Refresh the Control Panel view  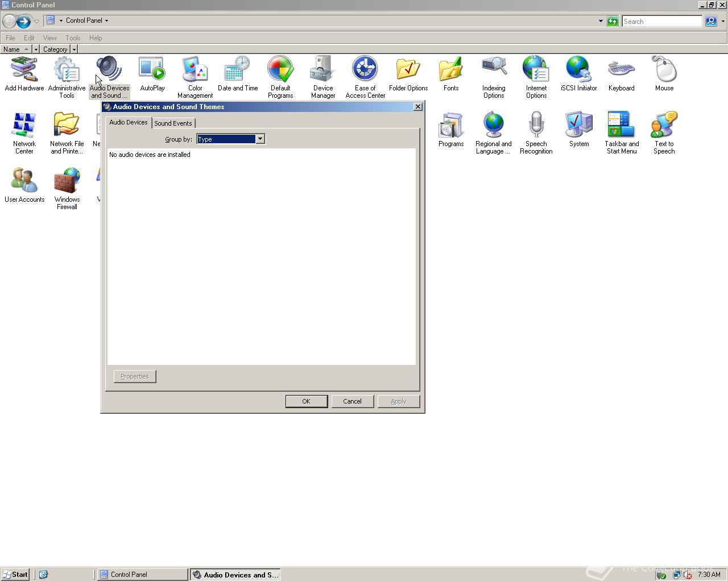tap(613, 22)
